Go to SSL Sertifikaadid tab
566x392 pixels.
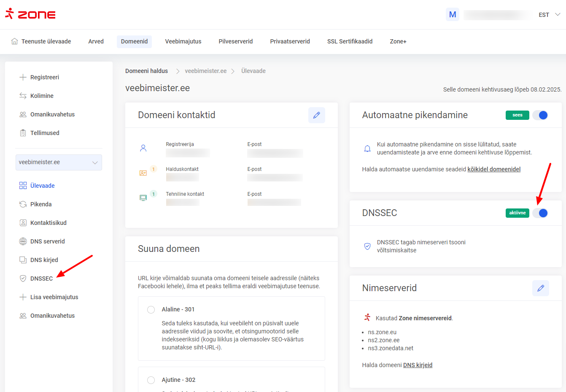[x=350, y=41]
